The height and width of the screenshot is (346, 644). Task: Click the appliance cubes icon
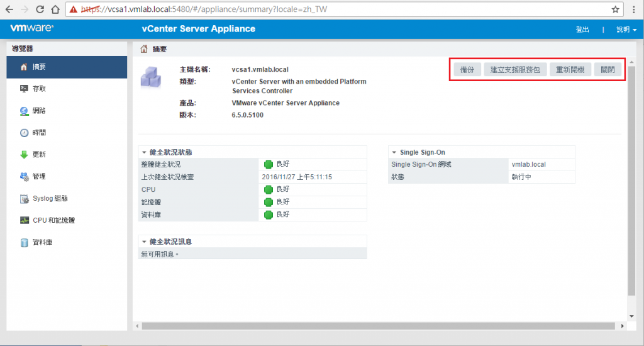(x=151, y=77)
